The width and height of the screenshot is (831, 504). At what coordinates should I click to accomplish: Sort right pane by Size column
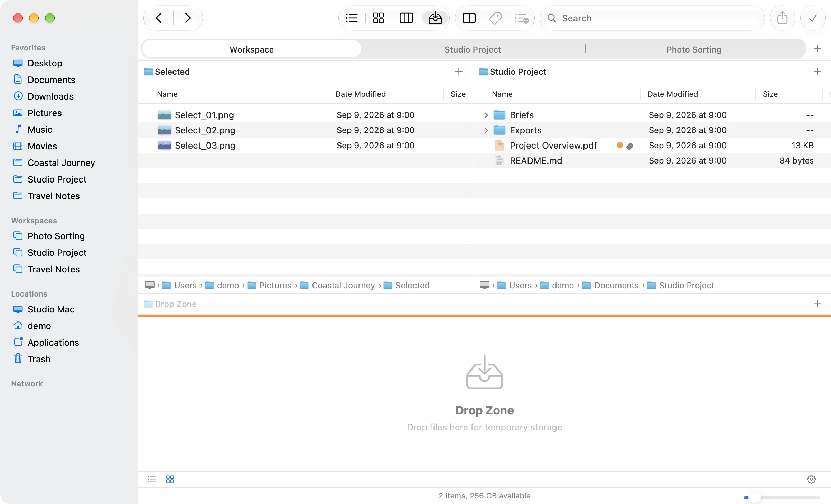pos(770,94)
